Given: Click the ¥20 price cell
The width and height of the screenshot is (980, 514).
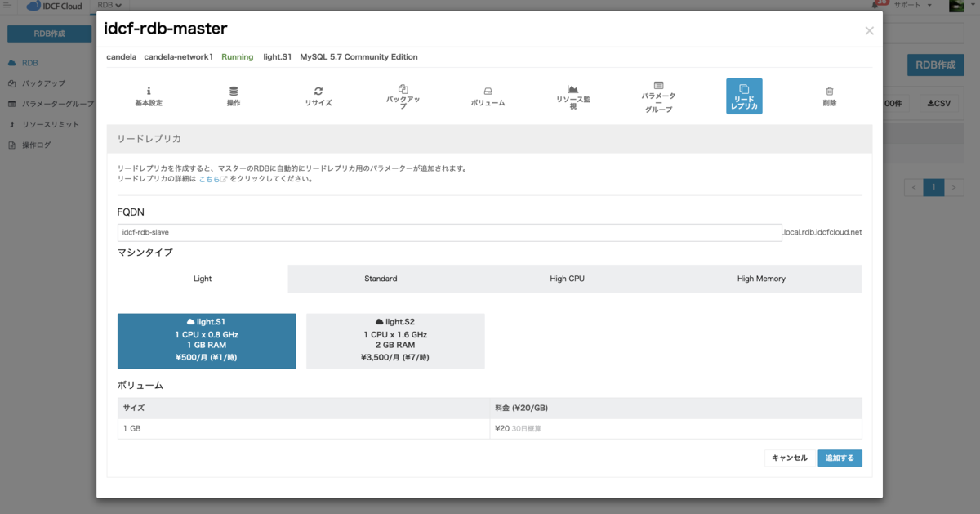Looking at the screenshot, I should 675,428.
